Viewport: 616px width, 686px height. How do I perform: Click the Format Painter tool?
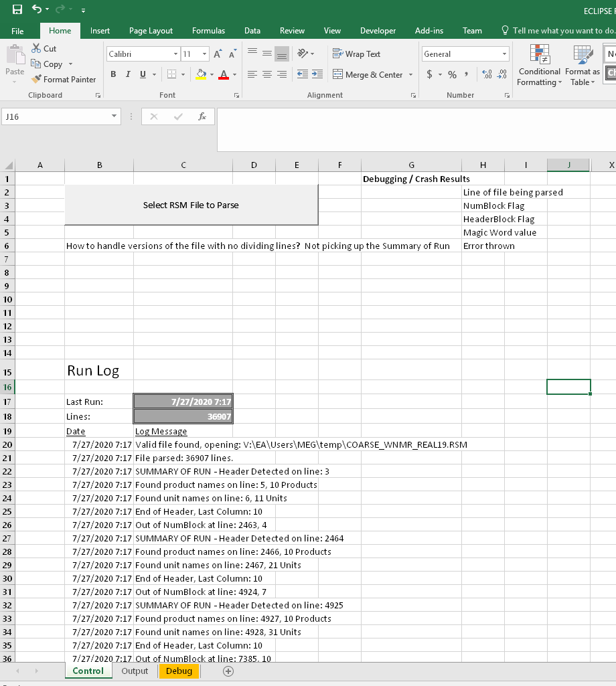tap(64, 79)
